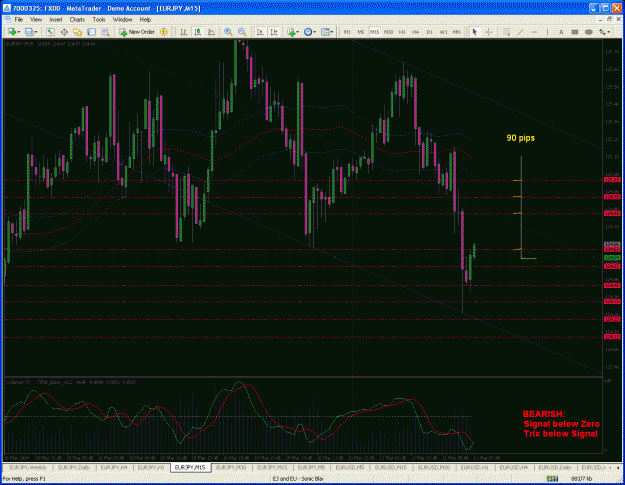This screenshot has width=625, height=485.
Task: Open the Charts menu
Action: [x=77, y=19]
